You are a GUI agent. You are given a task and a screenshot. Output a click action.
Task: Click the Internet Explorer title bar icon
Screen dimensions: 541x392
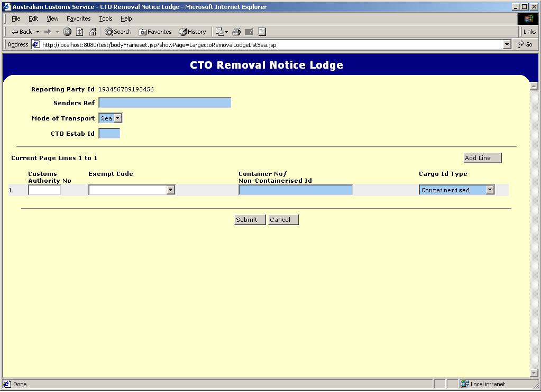click(6, 6)
